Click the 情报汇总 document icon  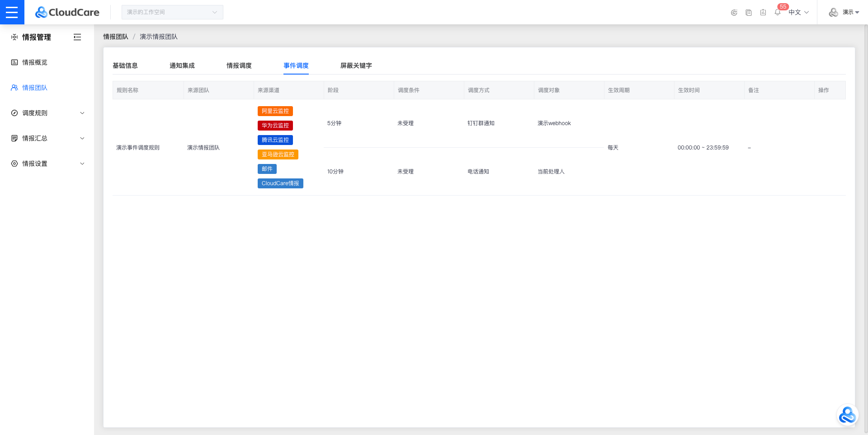[x=14, y=138]
